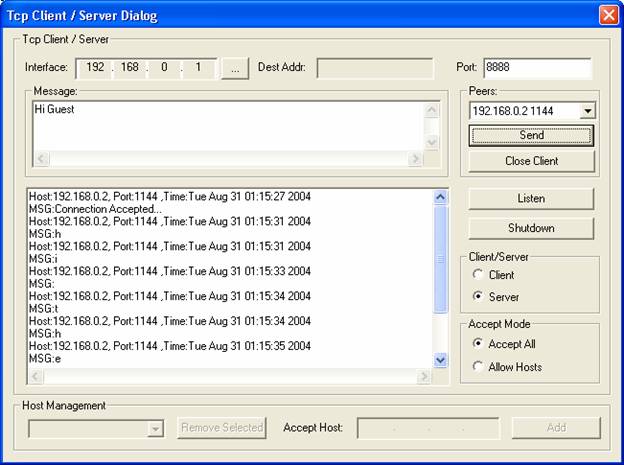Click the Message text box

point(229,126)
